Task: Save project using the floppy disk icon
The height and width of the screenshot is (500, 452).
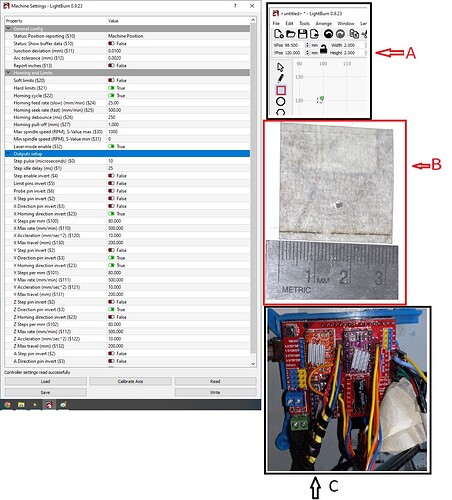Action: [x=302, y=34]
